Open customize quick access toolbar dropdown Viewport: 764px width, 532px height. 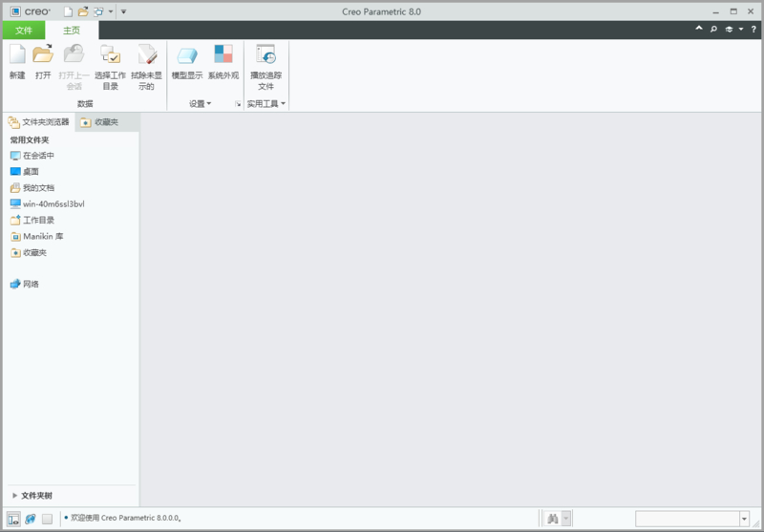[123, 11]
